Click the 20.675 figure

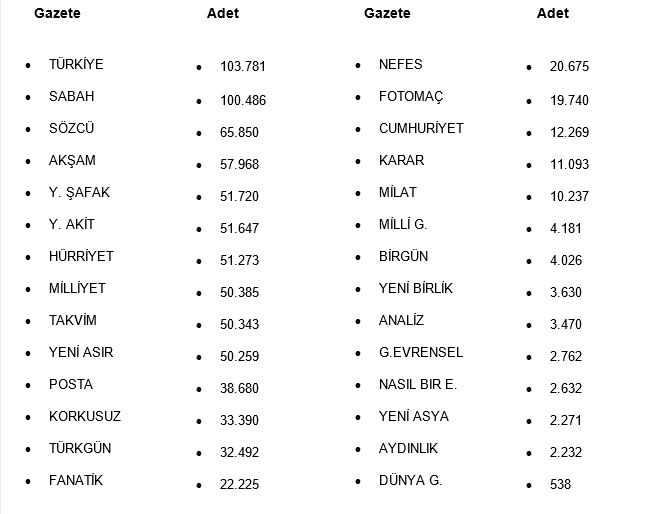tap(569, 67)
